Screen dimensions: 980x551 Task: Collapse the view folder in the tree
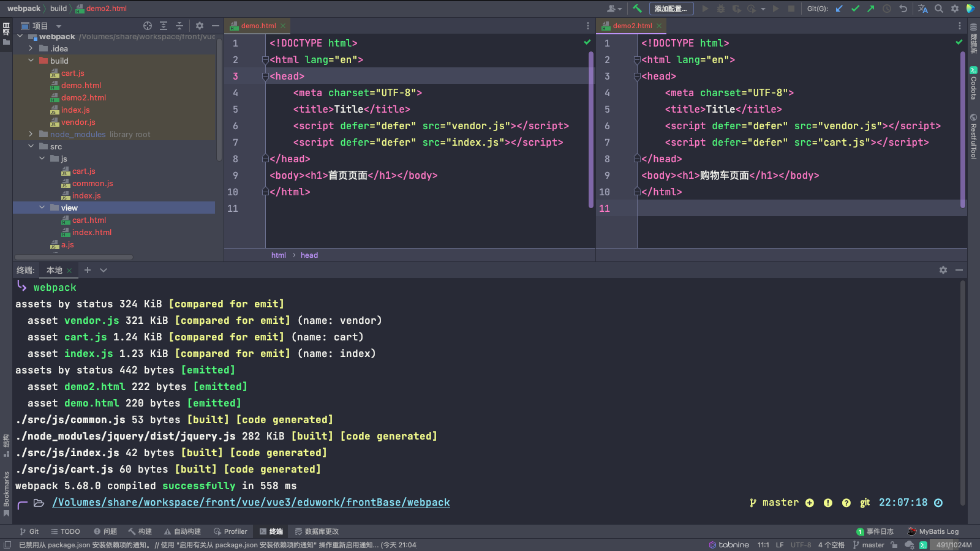coord(42,208)
